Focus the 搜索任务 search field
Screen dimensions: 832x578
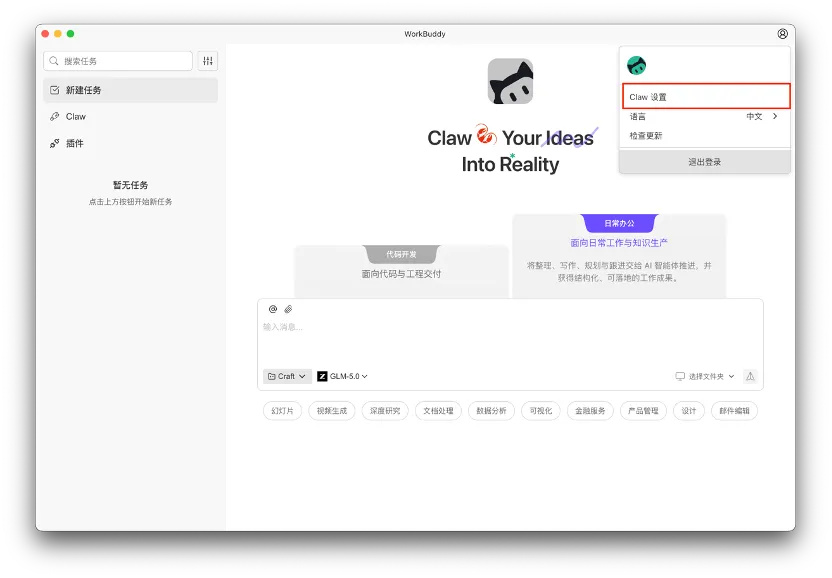pyautogui.click(x=118, y=61)
